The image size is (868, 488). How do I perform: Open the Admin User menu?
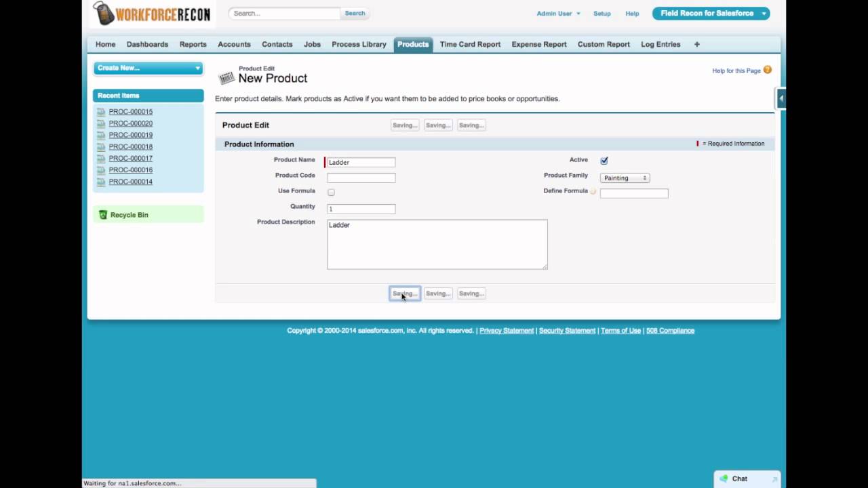point(558,14)
